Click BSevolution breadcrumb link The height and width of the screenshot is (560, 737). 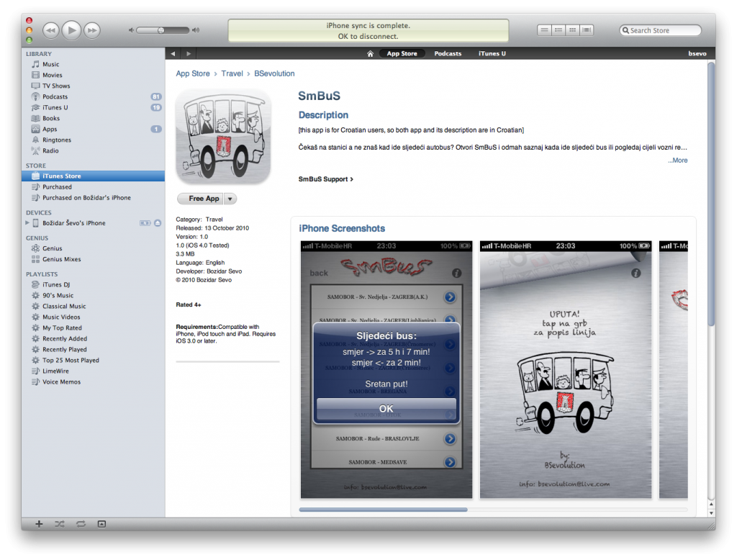tap(274, 74)
